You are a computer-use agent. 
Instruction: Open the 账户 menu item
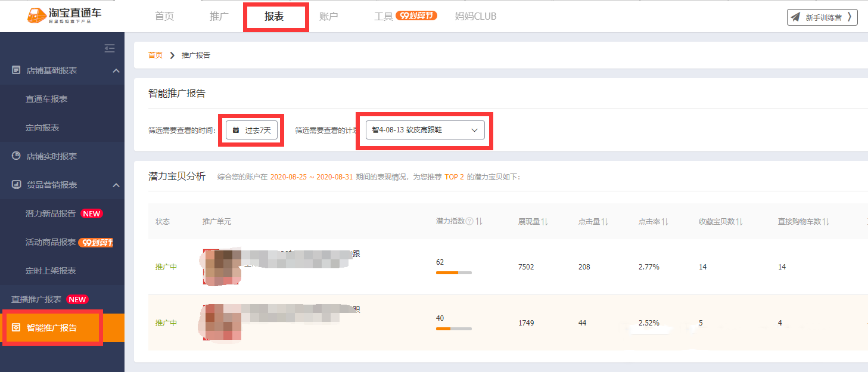[329, 17]
